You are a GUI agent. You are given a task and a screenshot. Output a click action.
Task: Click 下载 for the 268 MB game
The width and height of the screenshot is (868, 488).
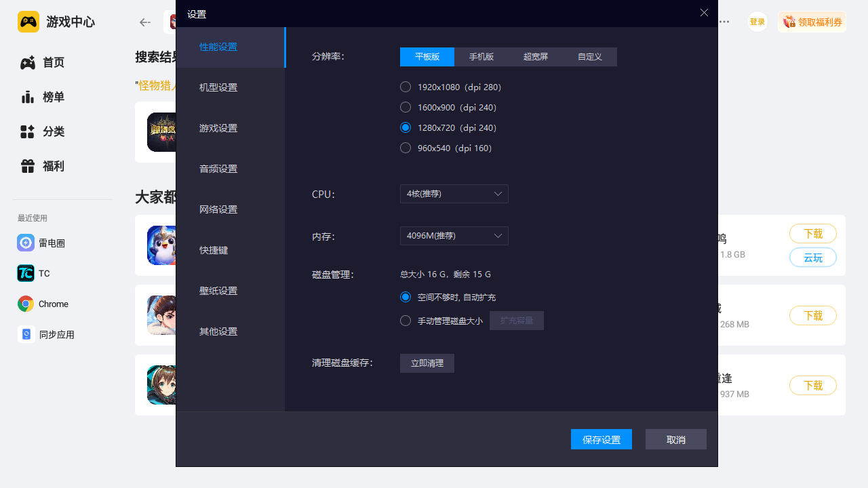coord(813,315)
